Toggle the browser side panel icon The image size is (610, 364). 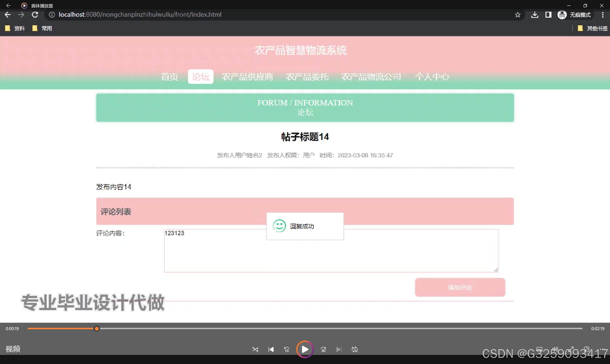[548, 15]
